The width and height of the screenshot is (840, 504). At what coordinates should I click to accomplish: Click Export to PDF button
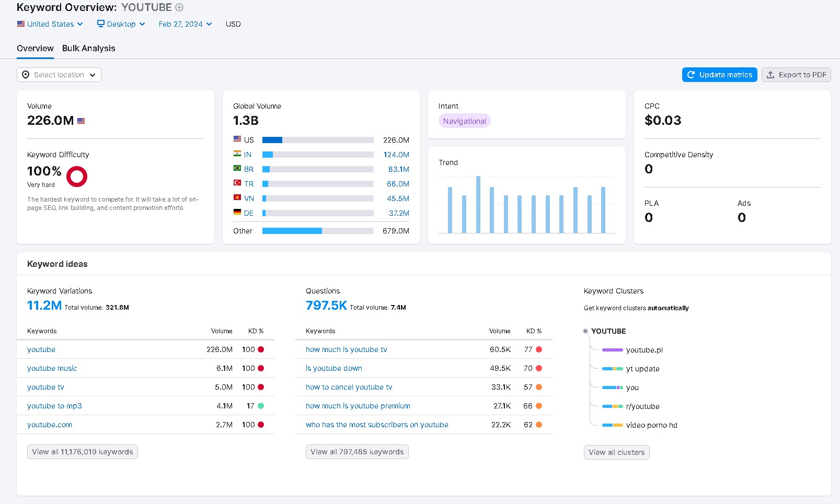[796, 75]
